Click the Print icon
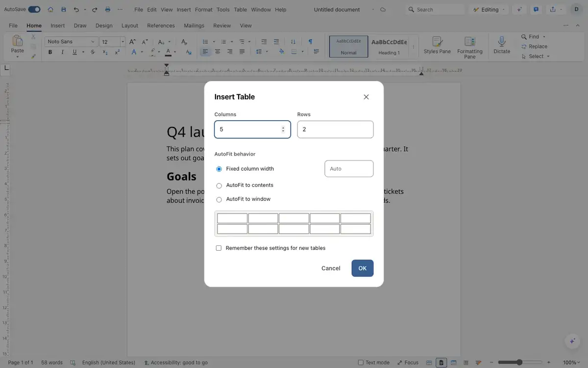The height and width of the screenshot is (368, 588). (108, 9)
